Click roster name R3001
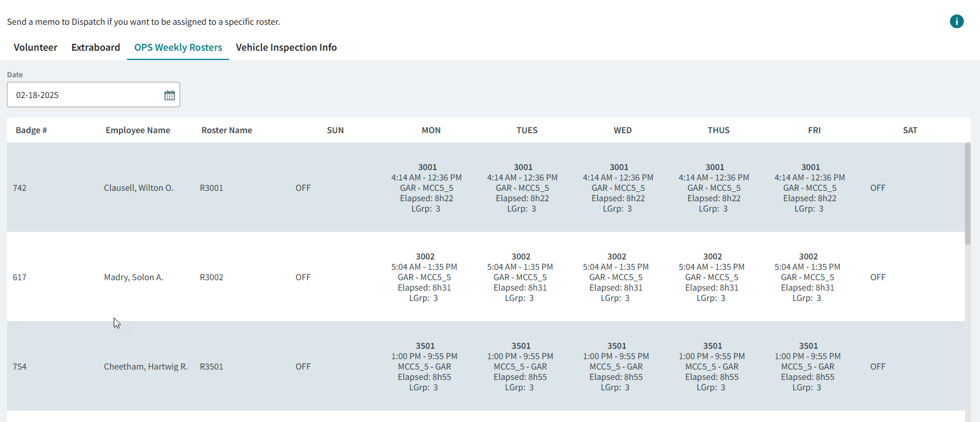This screenshot has width=980, height=422. coord(211,188)
